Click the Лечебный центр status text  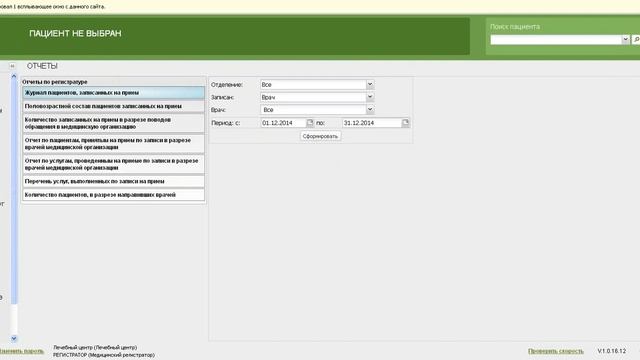pyautogui.click(x=95, y=347)
